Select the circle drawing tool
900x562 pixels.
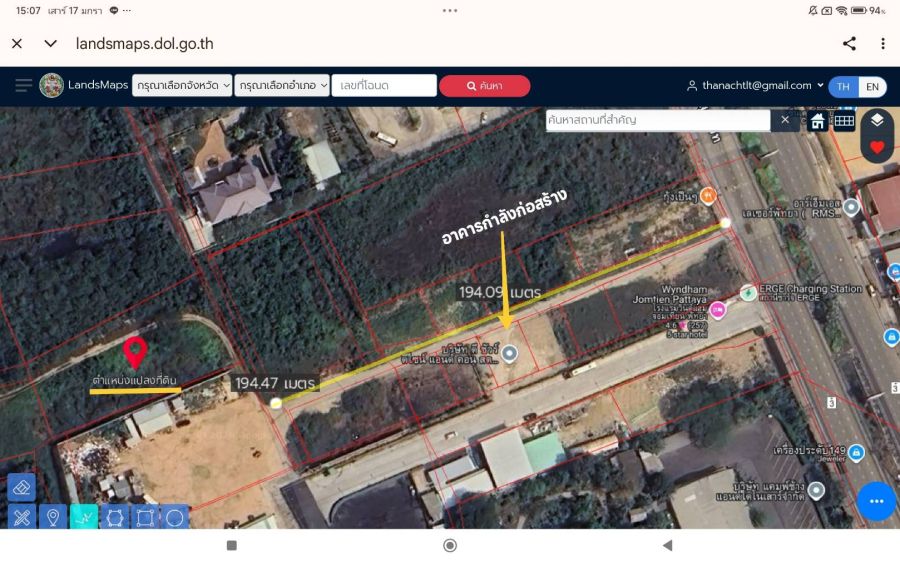coord(175,517)
